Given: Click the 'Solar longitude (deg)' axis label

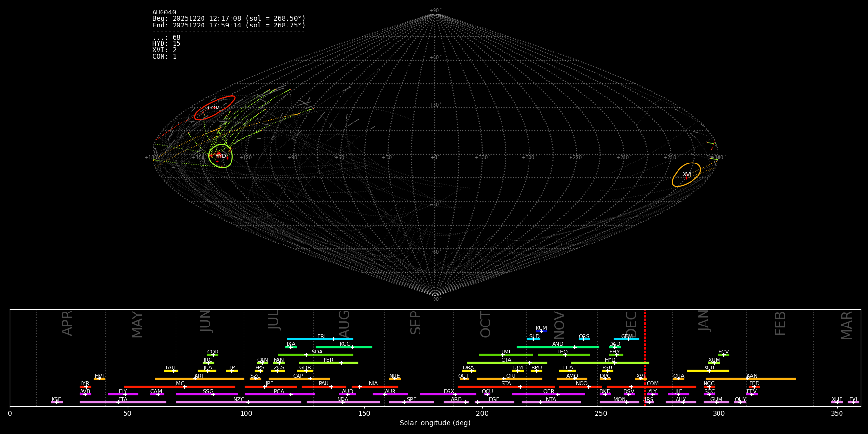Looking at the screenshot, I should (x=435, y=423).
